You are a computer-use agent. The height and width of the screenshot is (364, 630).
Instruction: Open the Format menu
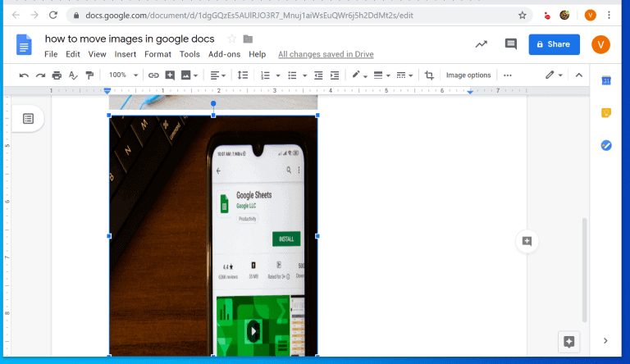[x=157, y=54]
